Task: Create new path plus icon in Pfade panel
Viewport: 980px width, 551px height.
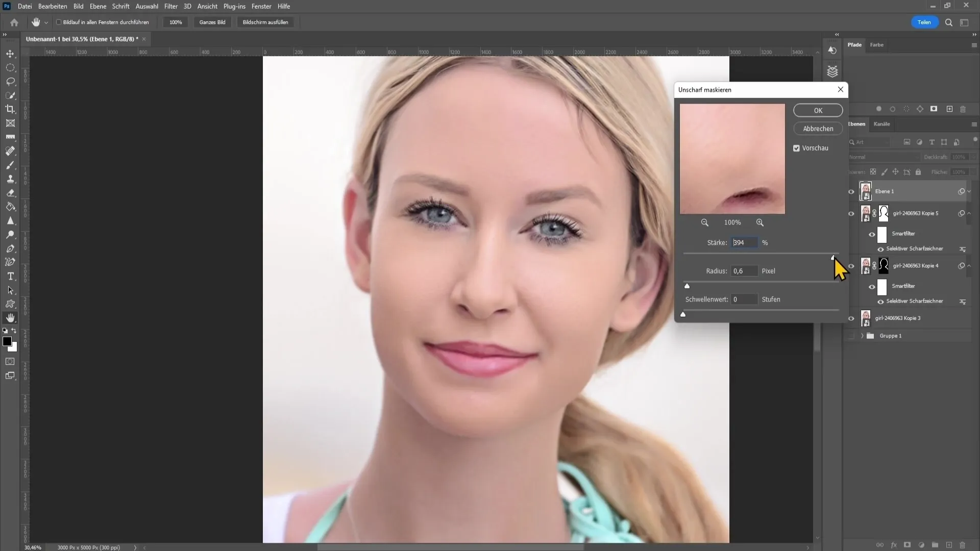Action: pyautogui.click(x=949, y=109)
